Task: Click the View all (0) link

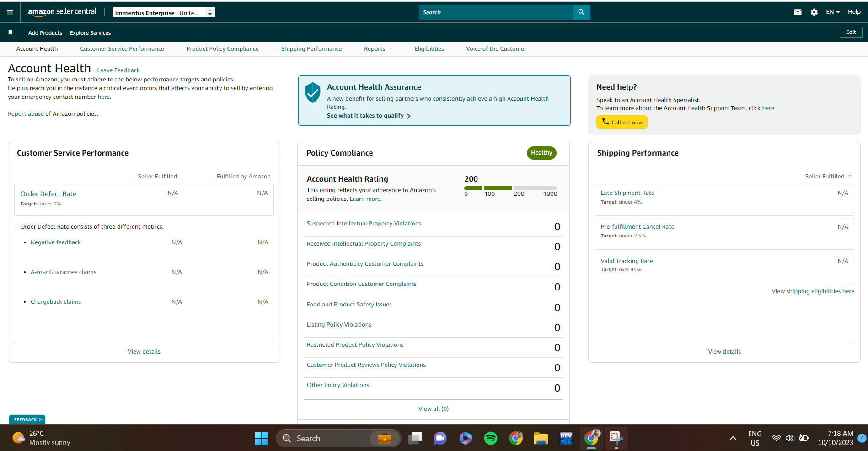Action: click(x=434, y=409)
